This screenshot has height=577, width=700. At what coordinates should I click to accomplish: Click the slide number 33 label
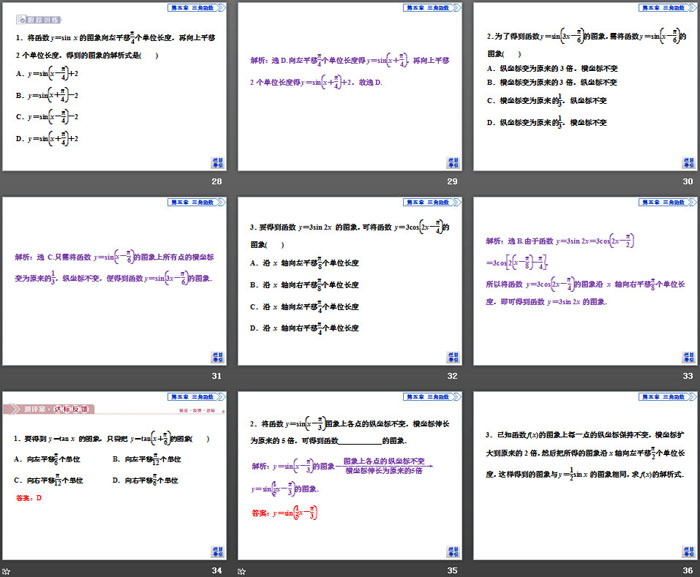click(x=688, y=376)
